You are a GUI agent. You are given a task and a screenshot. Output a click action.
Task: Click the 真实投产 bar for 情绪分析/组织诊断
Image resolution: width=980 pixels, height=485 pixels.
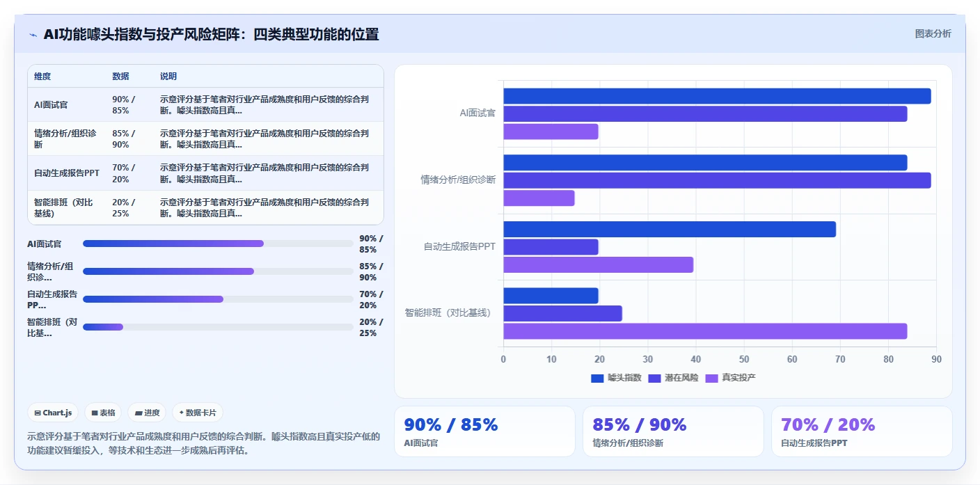(x=539, y=198)
